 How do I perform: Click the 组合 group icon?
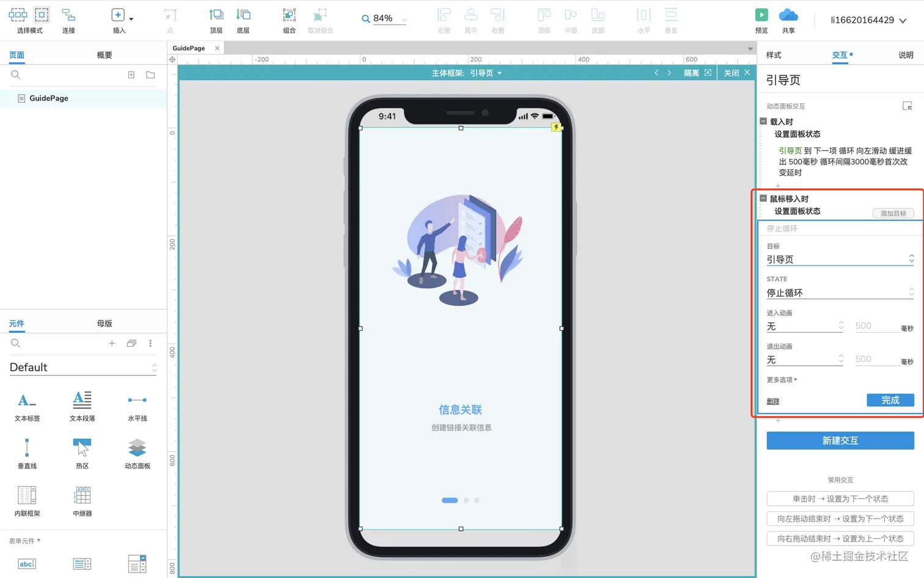coord(289,15)
